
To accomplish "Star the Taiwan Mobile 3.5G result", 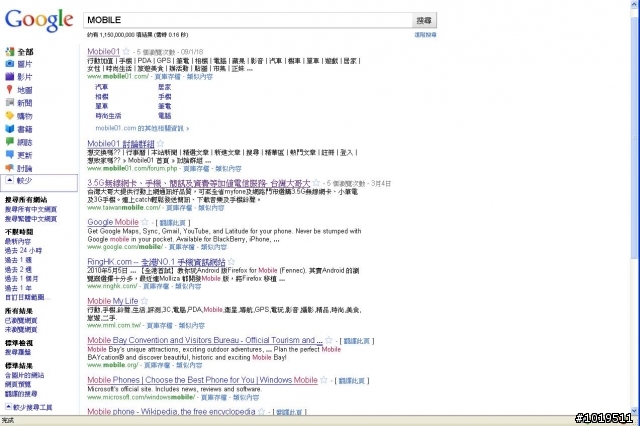I will coord(316,183).
